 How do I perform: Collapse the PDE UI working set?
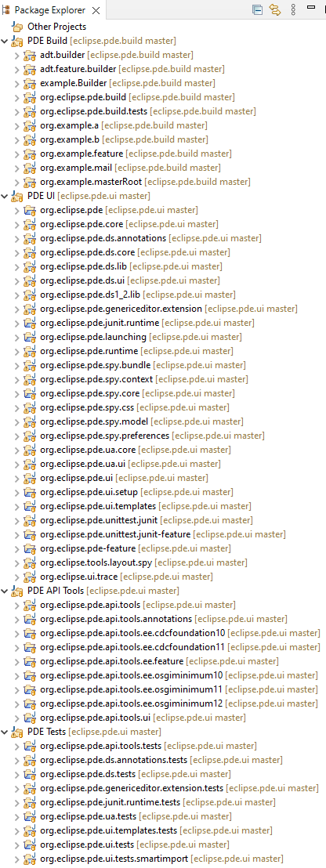pos(5,195)
